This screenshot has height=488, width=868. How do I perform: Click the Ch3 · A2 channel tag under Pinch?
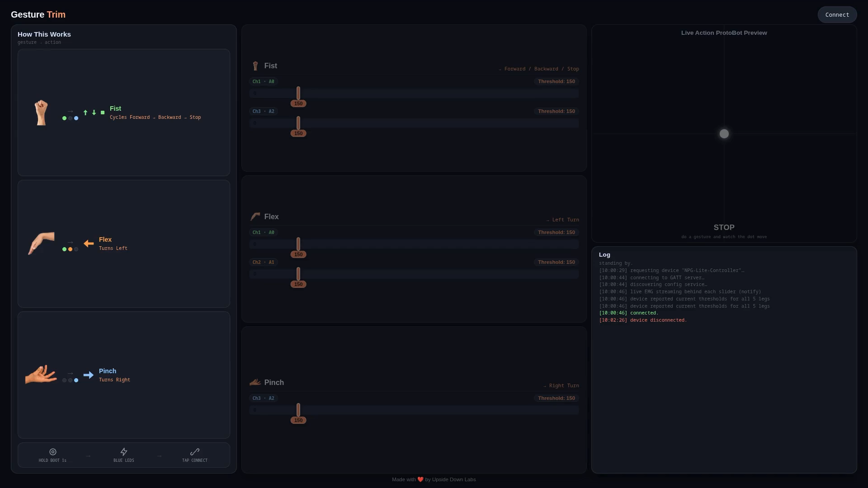[263, 398]
